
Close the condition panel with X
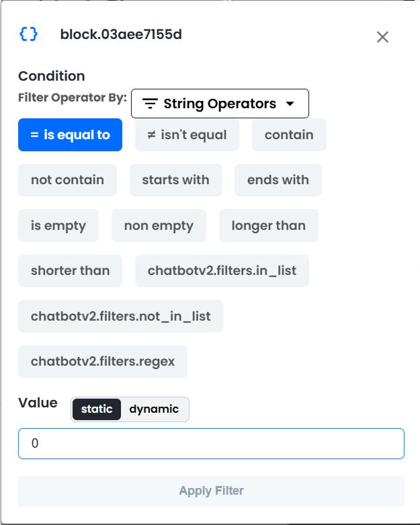tap(382, 37)
